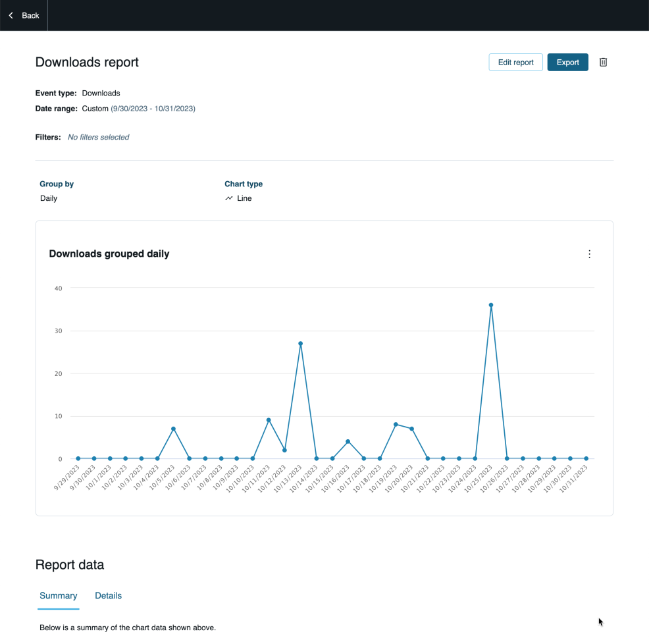Image resolution: width=649 pixels, height=644 pixels.
Task: Click the 10/5/2023 data point
Action: pos(173,429)
